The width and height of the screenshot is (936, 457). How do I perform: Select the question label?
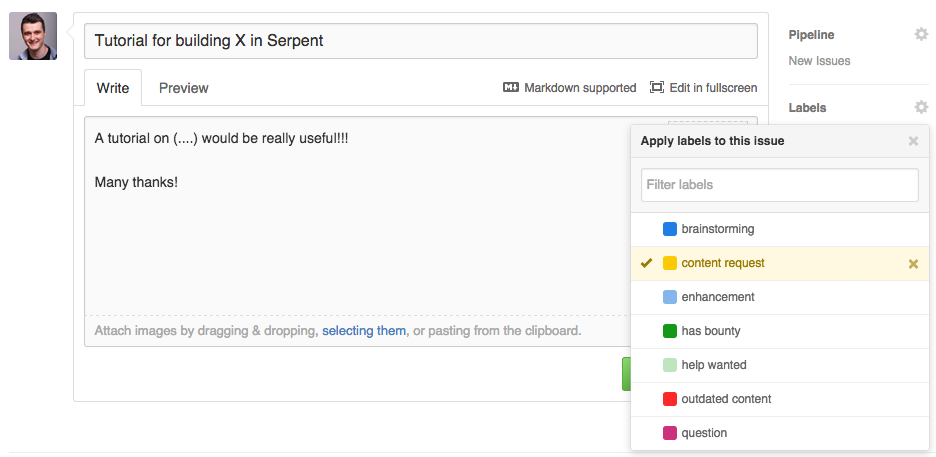point(704,433)
